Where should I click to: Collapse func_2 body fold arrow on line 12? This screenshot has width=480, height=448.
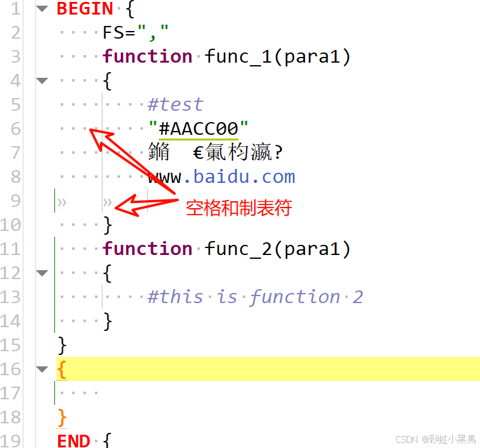tap(42, 273)
